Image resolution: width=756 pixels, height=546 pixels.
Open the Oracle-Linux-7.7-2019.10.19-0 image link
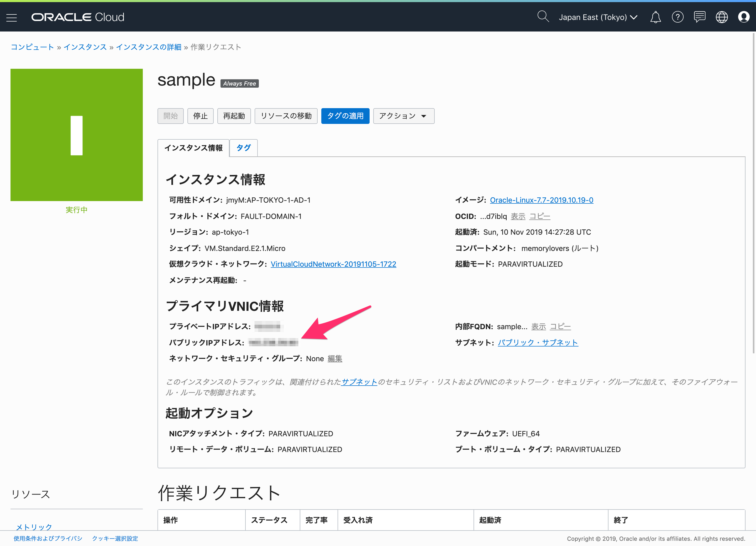click(541, 200)
